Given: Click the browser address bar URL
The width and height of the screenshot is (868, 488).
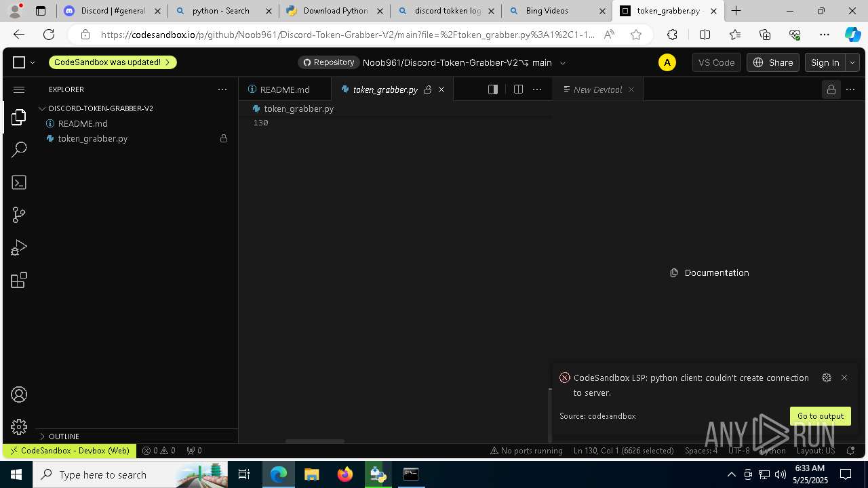Looking at the screenshot, I should point(348,35).
